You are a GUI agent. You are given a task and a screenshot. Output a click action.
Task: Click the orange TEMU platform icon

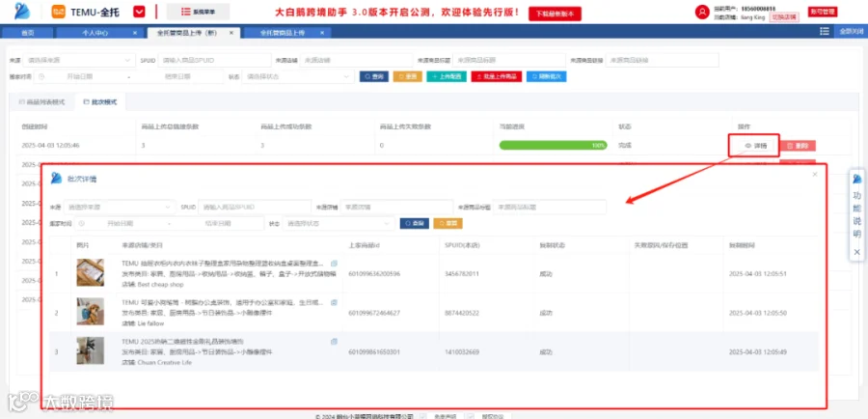coord(58,12)
